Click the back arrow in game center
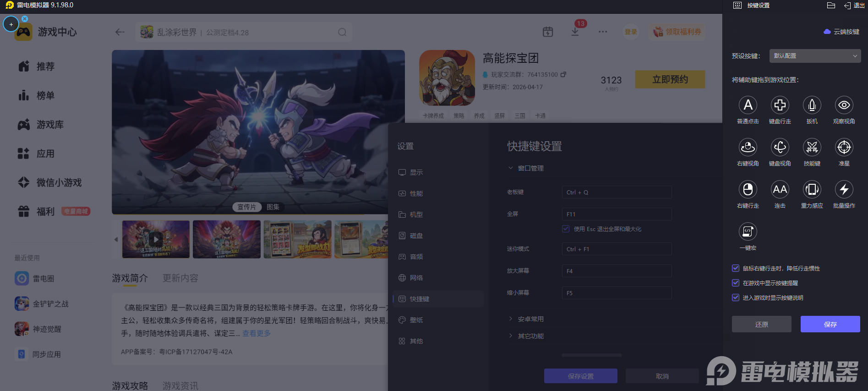The image size is (868, 391). click(120, 32)
